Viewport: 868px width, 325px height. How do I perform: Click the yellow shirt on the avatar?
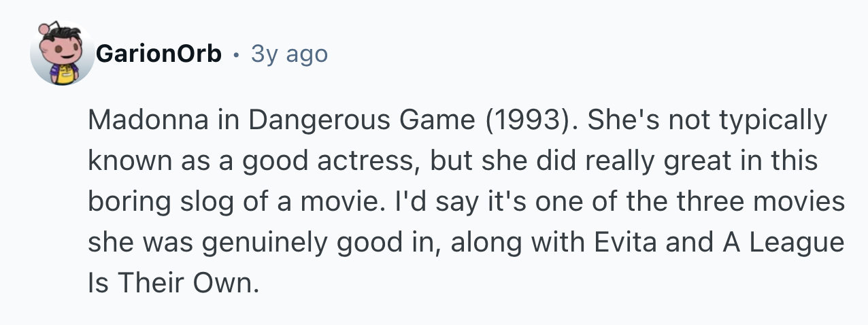64,77
